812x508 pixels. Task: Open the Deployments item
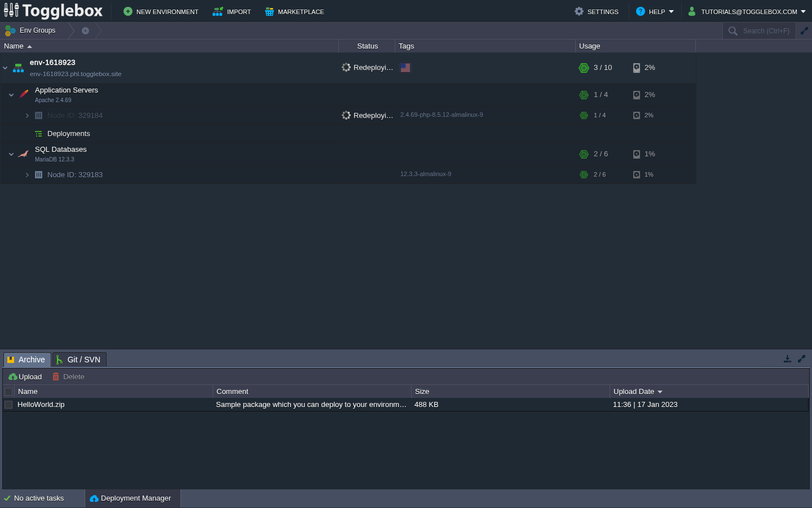click(69, 134)
